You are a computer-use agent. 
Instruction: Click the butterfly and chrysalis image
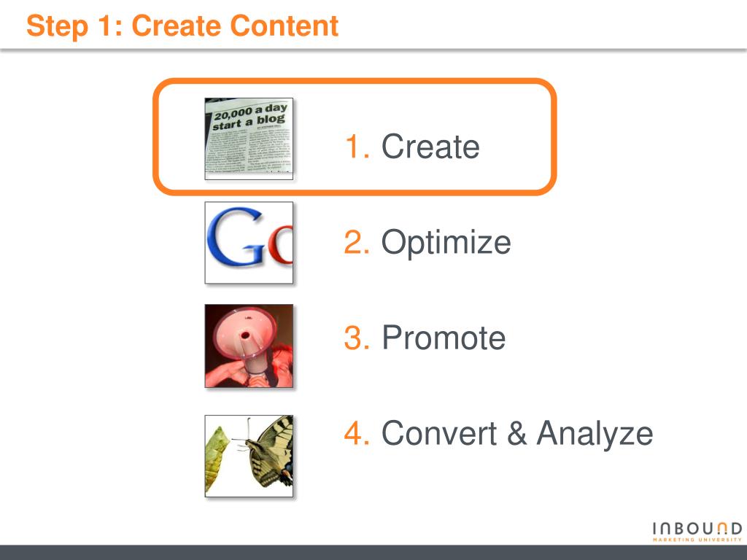[249, 456]
